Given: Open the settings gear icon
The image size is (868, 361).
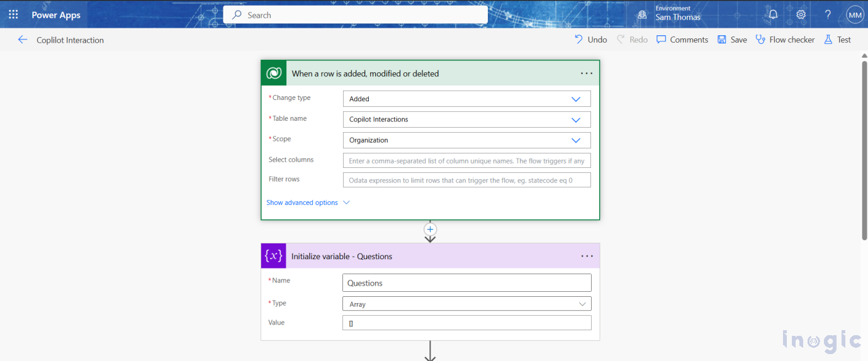Looking at the screenshot, I should tap(801, 14).
